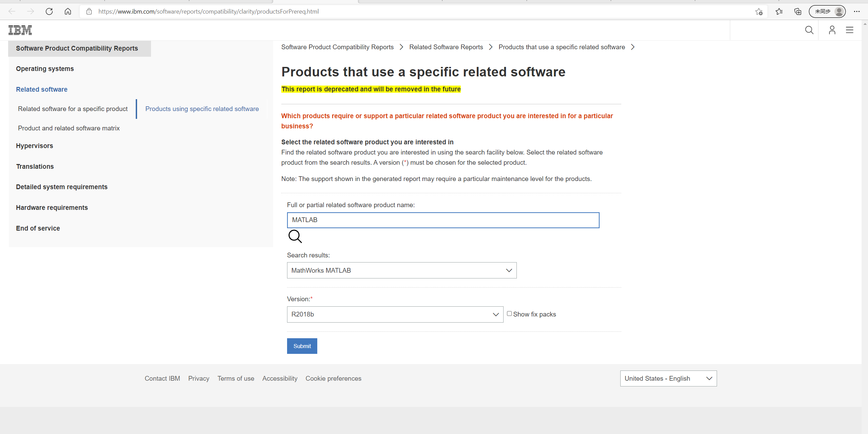The width and height of the screenshot is (868, 434).
Task: Reload the page with refresh icon
Action: pyautogui.click(x=49, y=12)
